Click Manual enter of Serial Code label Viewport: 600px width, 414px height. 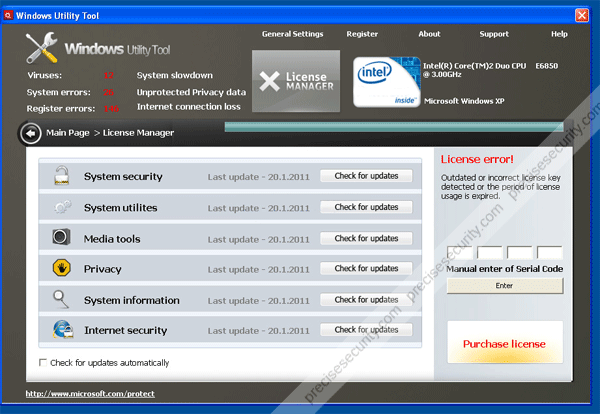505,269
